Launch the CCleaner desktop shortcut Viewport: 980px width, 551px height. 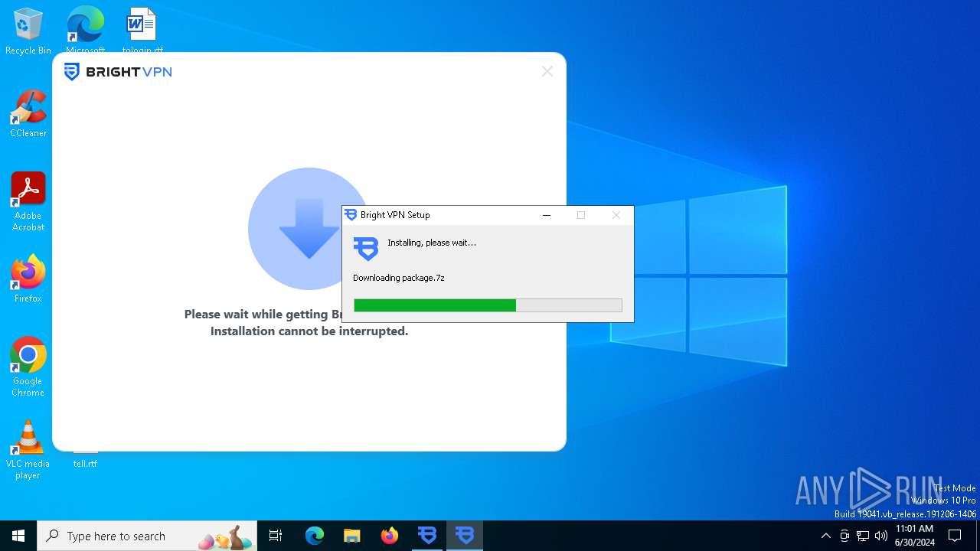28,113
